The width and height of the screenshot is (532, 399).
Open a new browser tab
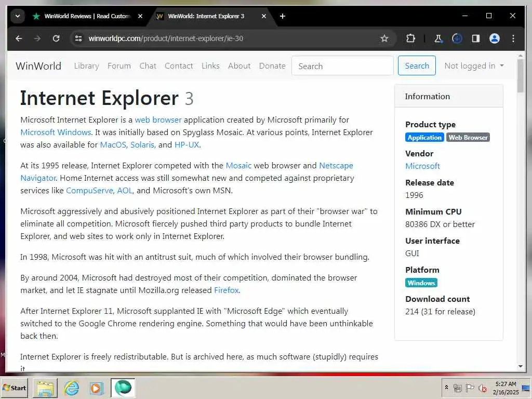point(282,16)
